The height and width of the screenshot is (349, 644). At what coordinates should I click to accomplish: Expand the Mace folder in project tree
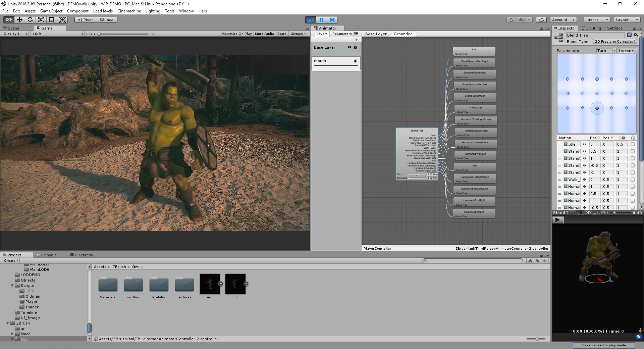point(12,334)
